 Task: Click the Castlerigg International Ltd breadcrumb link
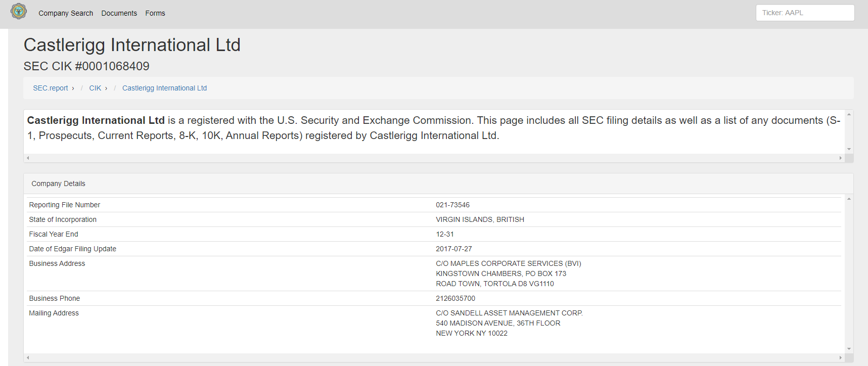pos(164,88)
